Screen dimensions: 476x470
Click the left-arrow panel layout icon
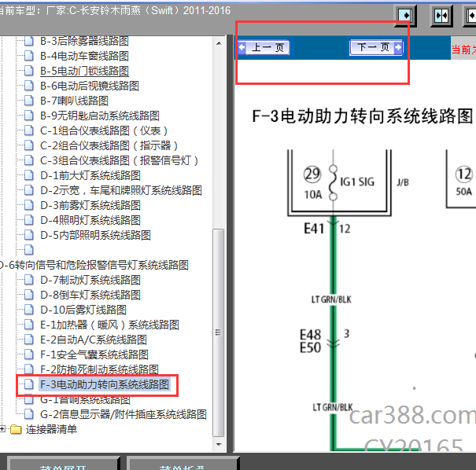pyautogui.click(x=470, y=16)
